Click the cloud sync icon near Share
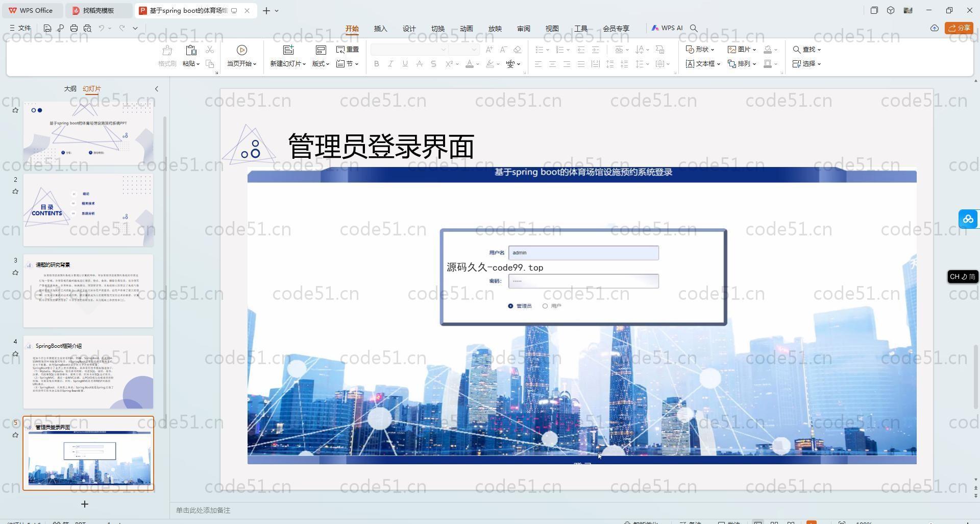 (x=934, y=28)
